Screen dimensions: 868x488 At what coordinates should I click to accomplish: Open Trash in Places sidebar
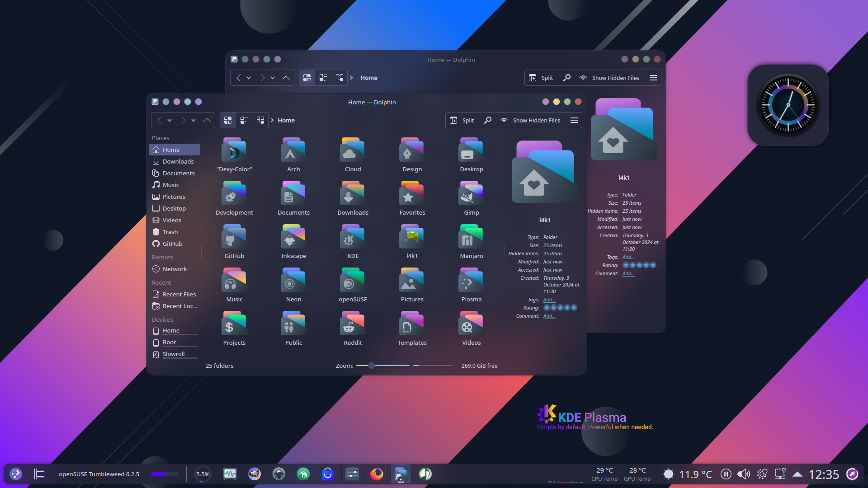tap(175, 232)
